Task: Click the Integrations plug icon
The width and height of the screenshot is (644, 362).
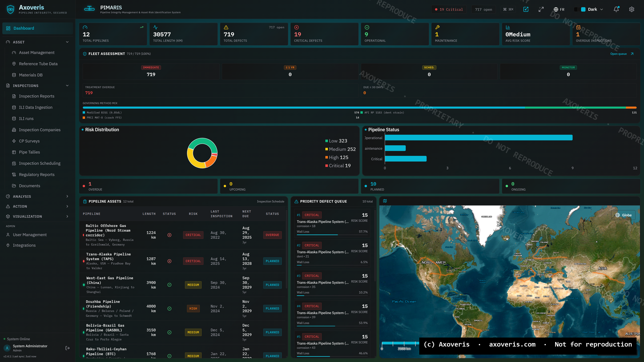Action: pyautogui.click(x=8, y=245)
